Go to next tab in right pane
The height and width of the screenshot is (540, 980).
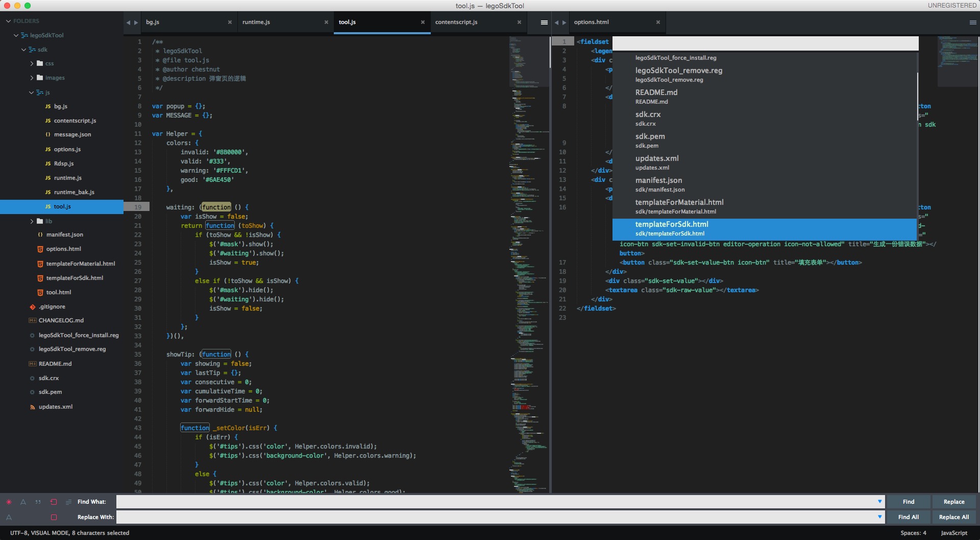click(x=564, y=22)
